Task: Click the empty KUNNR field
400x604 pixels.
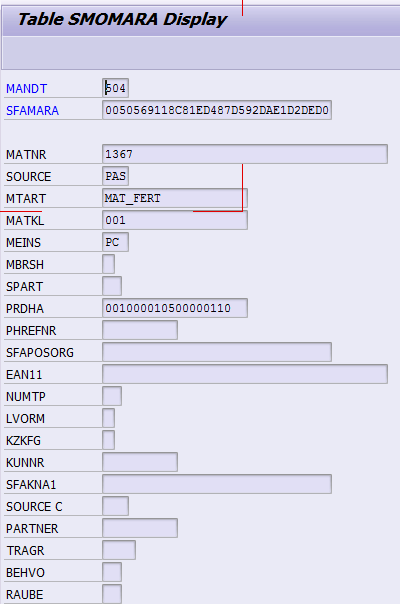Action: tap(140, 461)
